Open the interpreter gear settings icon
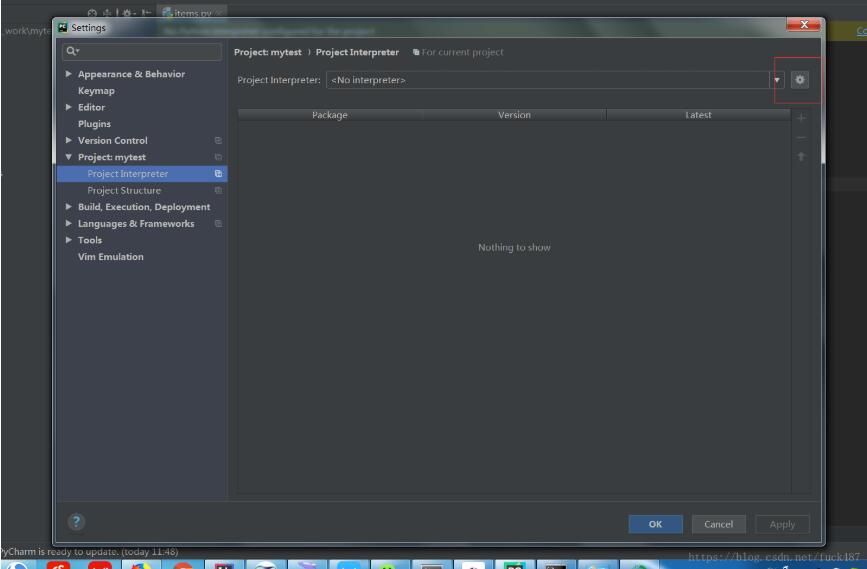Viewport: 867px width, 569px height. (x=800, y=80)
